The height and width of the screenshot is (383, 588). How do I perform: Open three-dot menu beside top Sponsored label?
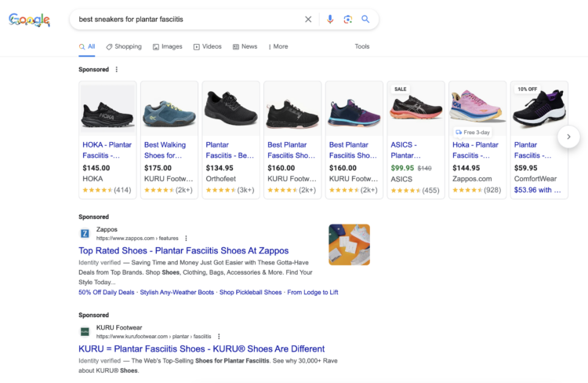(117, 70)
